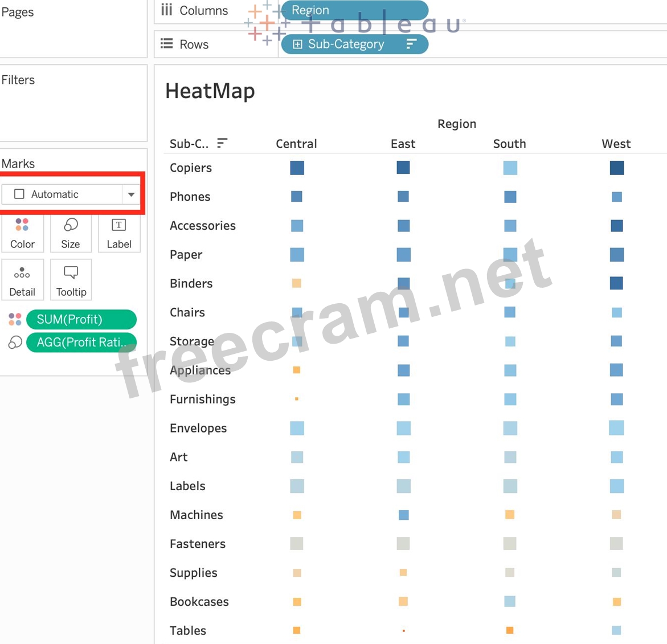Select the AGG(Profit Ratio) pill
The height and width of the screenshot is (644, 667).
81,342
